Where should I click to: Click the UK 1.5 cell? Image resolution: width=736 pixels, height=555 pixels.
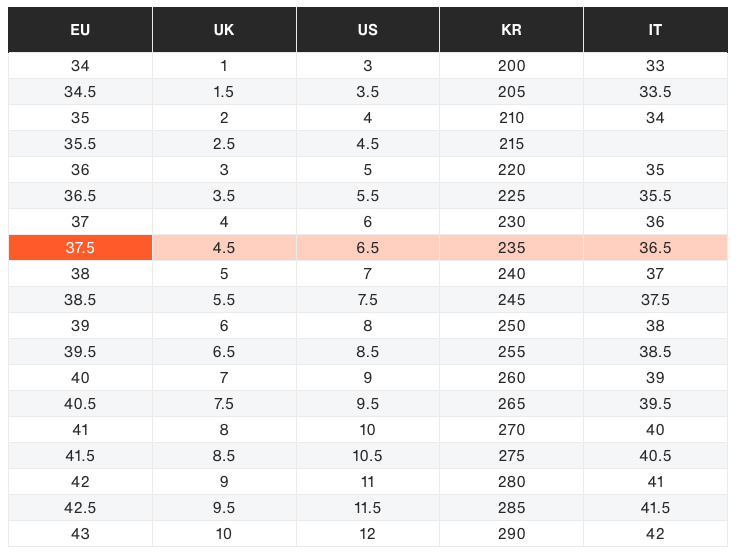(224, 92)
